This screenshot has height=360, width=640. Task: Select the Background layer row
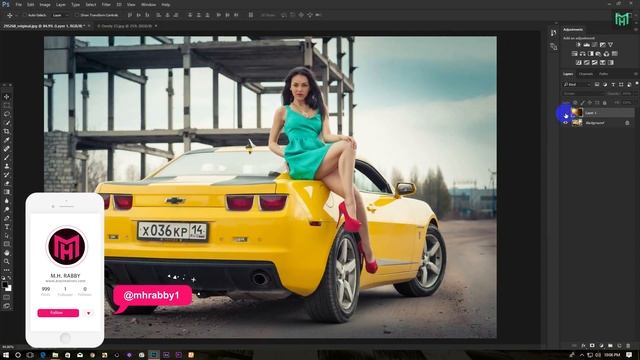coord(598,123)
